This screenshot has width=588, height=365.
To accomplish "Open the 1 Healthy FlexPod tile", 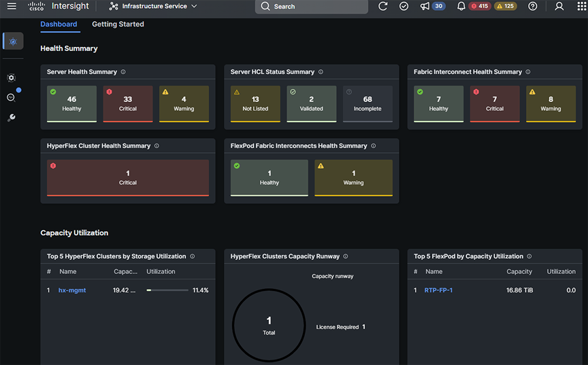I will pyautogui.click(x=269, y=178).
